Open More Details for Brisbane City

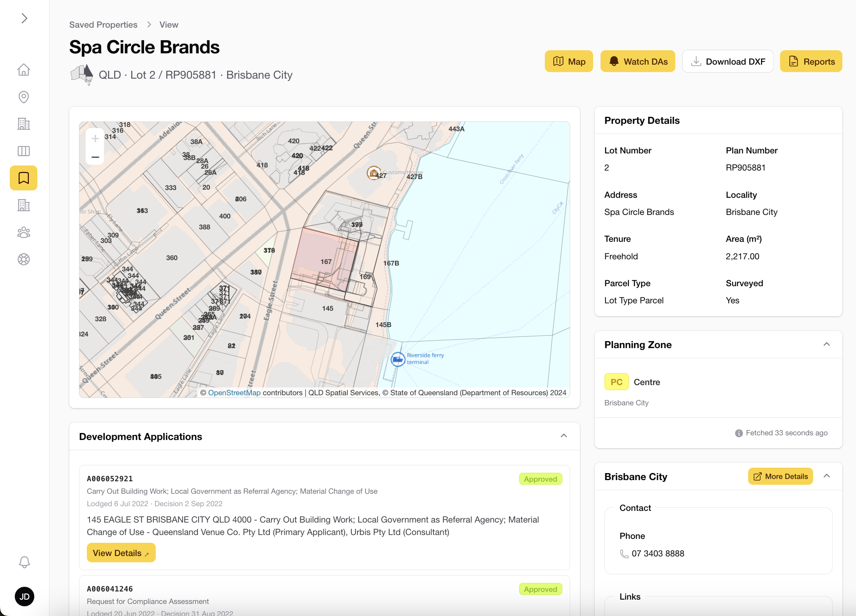coord(780,476)
